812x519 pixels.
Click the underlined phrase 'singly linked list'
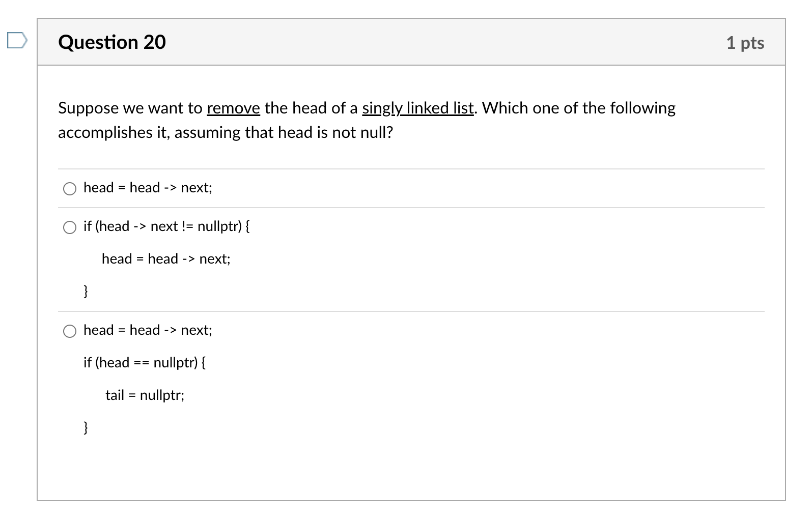coord(418,108)
